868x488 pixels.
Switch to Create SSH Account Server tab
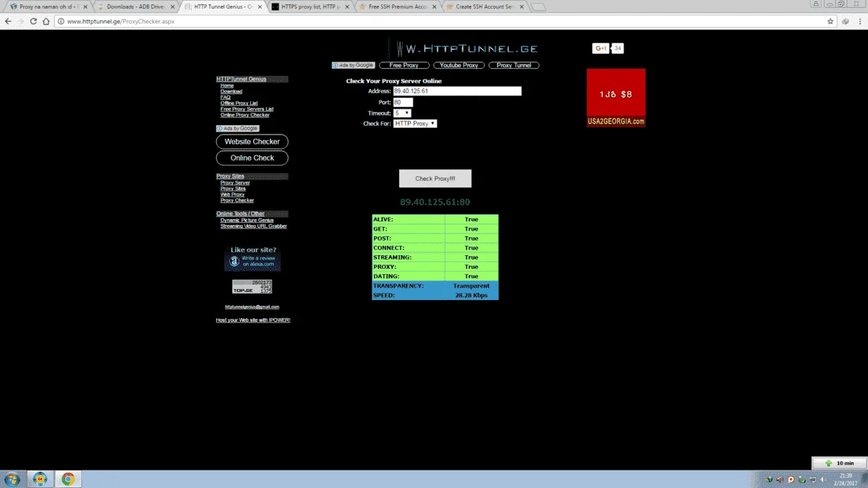point(484,7)
